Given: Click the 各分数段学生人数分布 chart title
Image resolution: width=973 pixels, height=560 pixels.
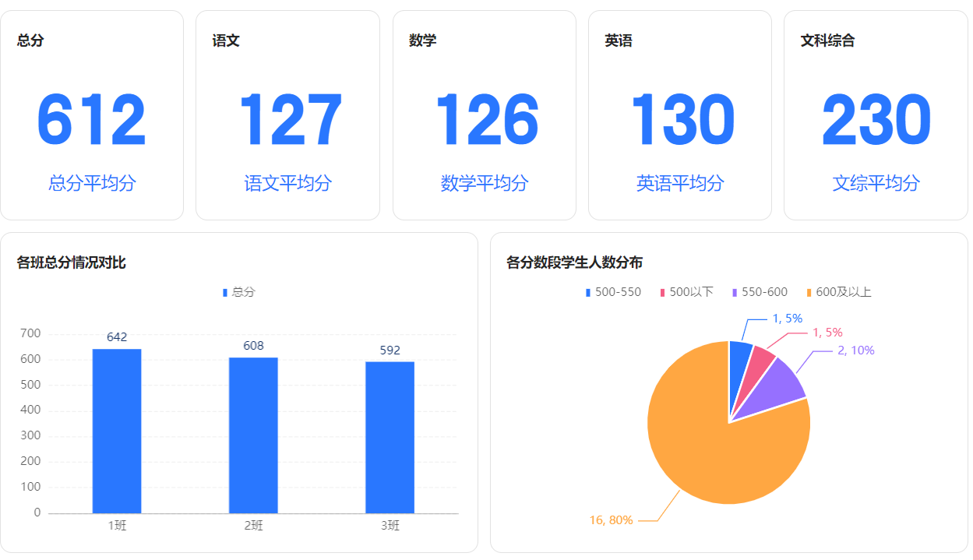Looking at the screenshot, I should click(574, 262).
